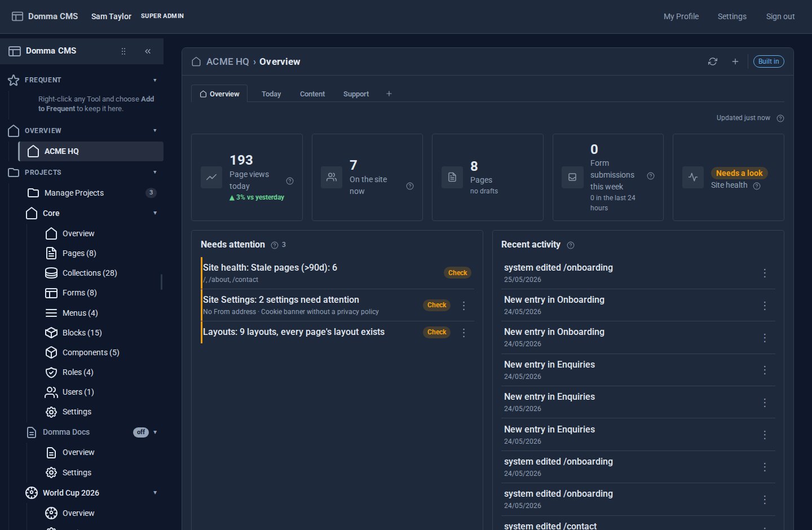Click the help icon beside Updated just now

click(780, 118)
